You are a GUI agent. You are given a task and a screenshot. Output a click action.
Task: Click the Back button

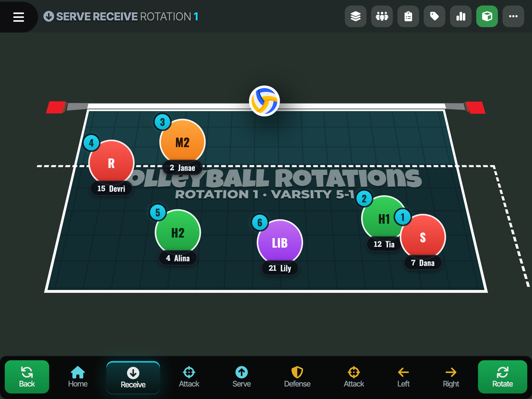[x=27, y=377]
